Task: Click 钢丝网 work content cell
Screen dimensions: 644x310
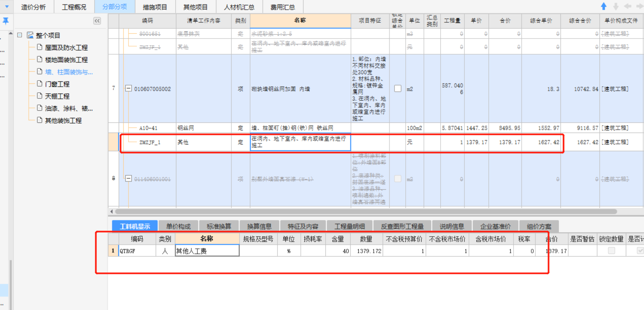Action: click(204, 128)
